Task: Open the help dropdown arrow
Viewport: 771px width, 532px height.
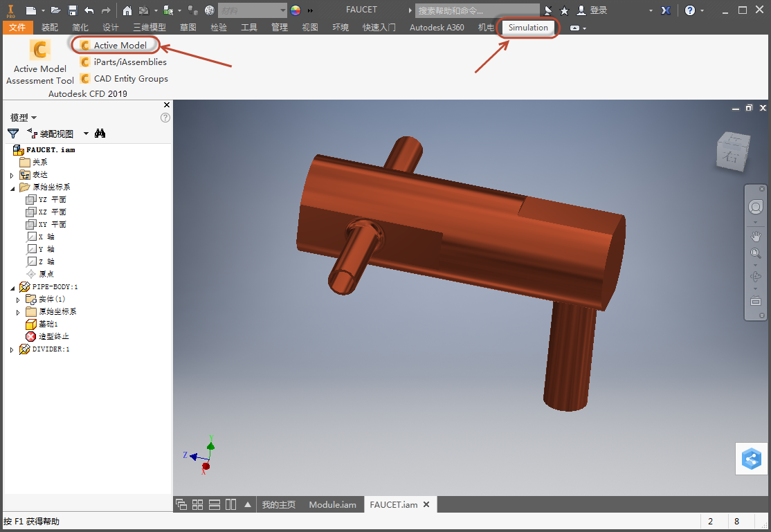Action: (x=702, y=10)
